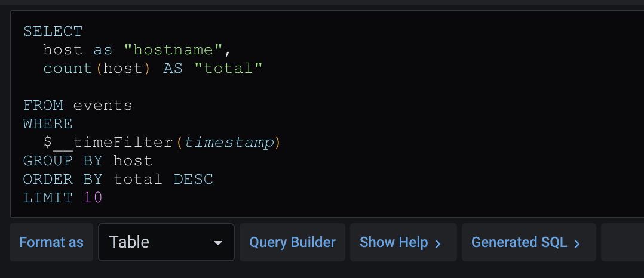This screenshot has width=644, height=278.
Task: Click the italic timestamp argument
Action: pyautogui.click(x=229, y=142)
